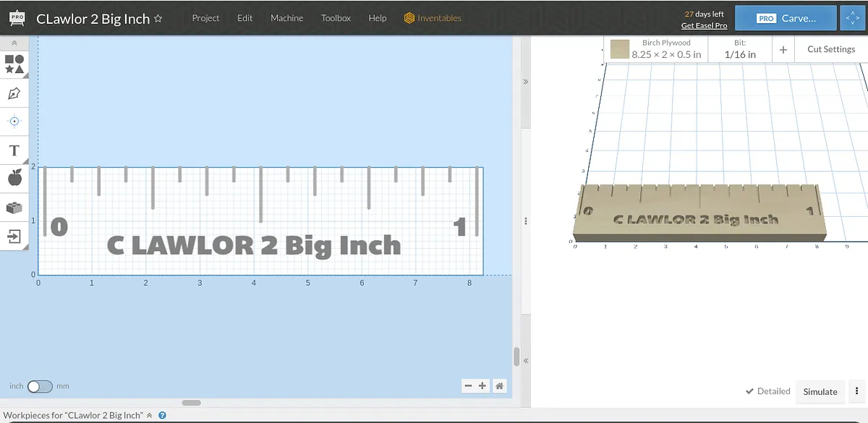Open the Machine menu

coord(286,18)
